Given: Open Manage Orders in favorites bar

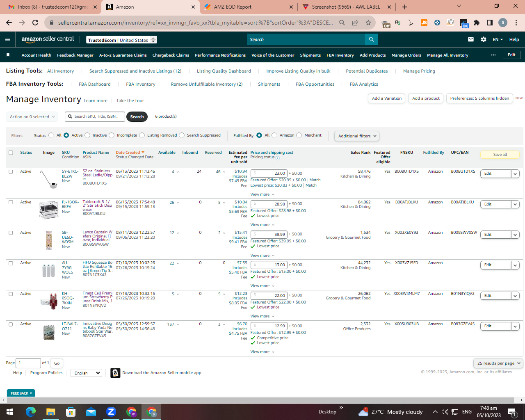Looking at the screenshot, I should coord(406,55).
